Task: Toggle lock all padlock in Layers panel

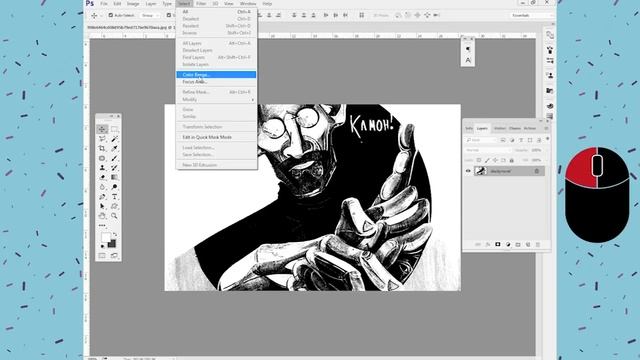Action: click(511, 160)
